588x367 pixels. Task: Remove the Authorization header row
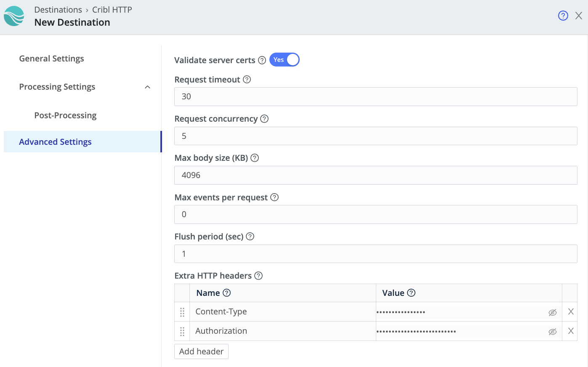(x=570, y=331)
